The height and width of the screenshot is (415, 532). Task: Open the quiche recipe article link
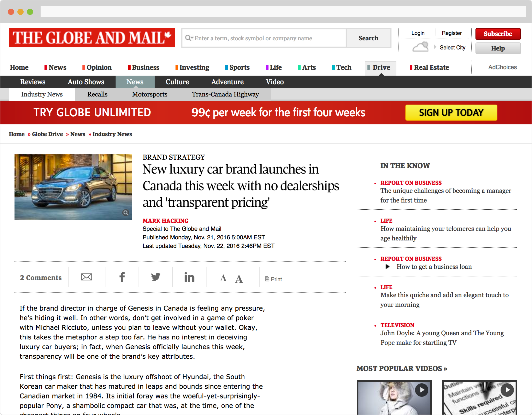click(445, 300)
